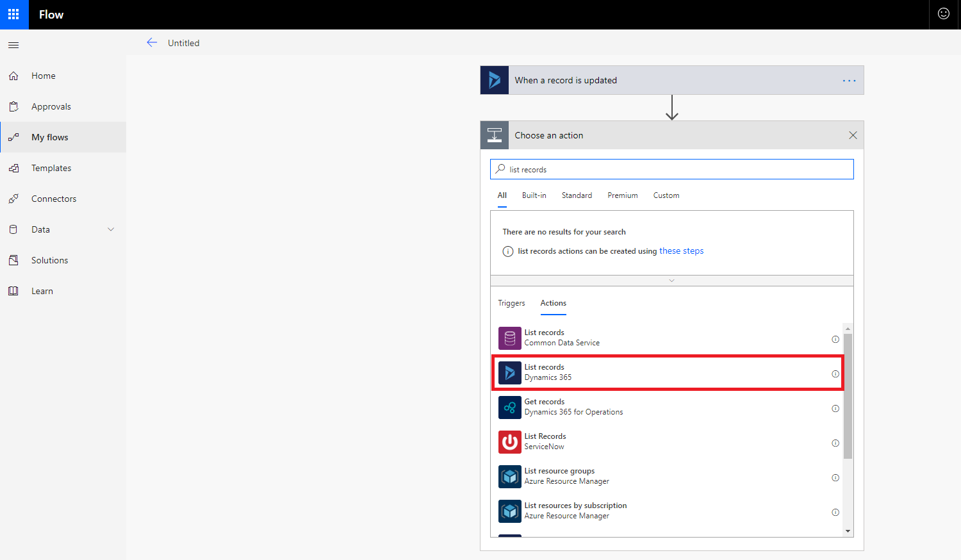This screenshot has width=961, height=560.
Task: Open the trigger card's ellipsis menu
Action: (x=850, y=81)
